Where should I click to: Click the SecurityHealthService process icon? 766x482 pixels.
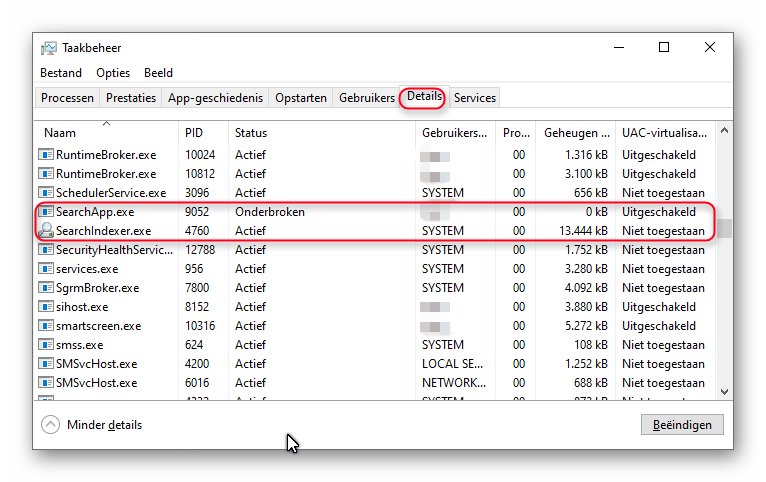[x=46, y=250]
